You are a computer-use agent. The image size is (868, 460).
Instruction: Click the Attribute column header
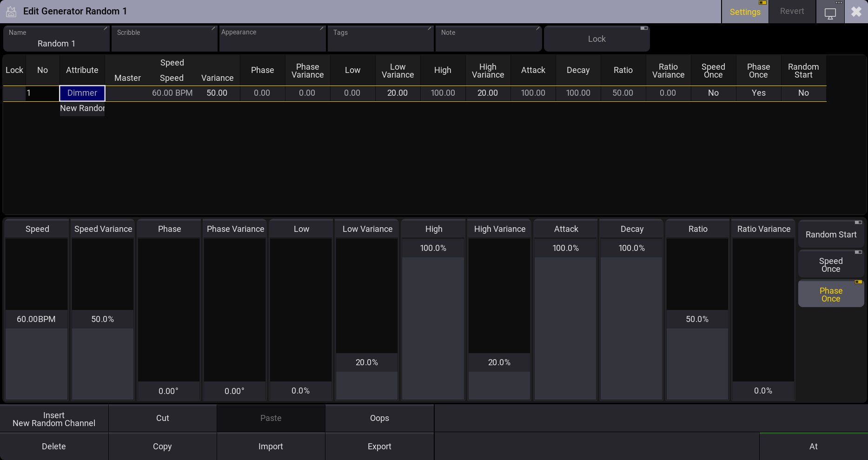pos(82,70)
